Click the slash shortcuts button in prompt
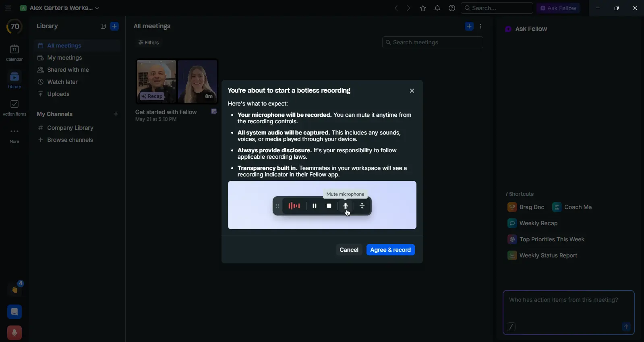Screen dimensions: 644x342 tap(511, 327)
